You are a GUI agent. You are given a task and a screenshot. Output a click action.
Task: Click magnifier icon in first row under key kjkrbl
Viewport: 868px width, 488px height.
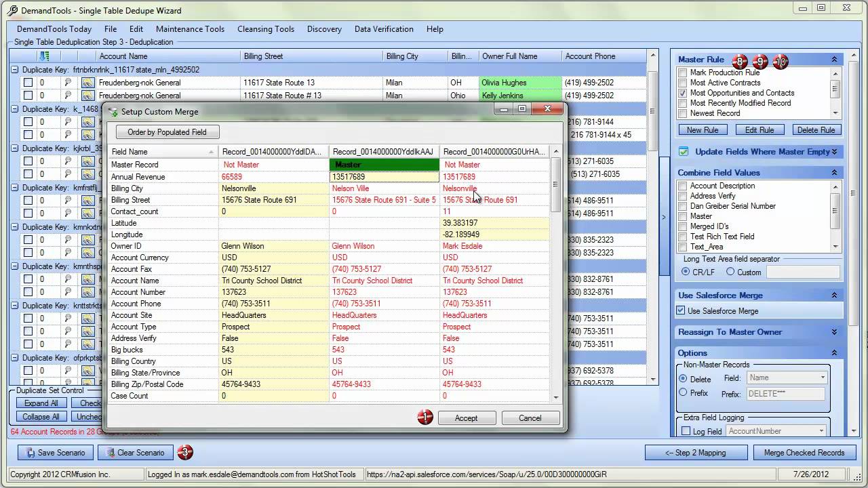coord(67,161)
